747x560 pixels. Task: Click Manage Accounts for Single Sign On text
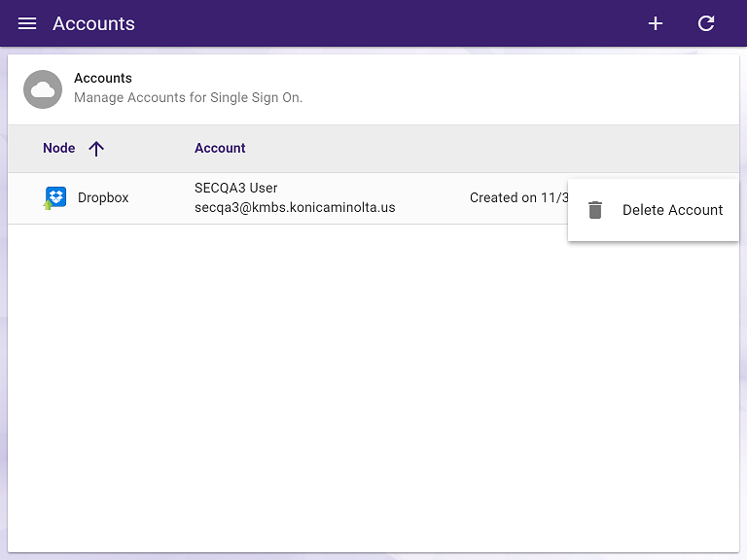click(x=188, y=97)
